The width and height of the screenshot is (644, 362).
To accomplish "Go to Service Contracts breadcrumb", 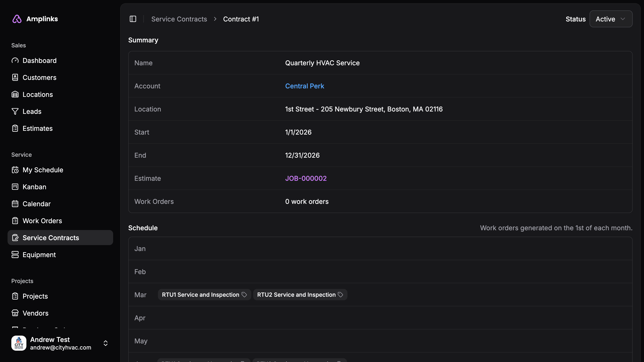I will point(179,19).
